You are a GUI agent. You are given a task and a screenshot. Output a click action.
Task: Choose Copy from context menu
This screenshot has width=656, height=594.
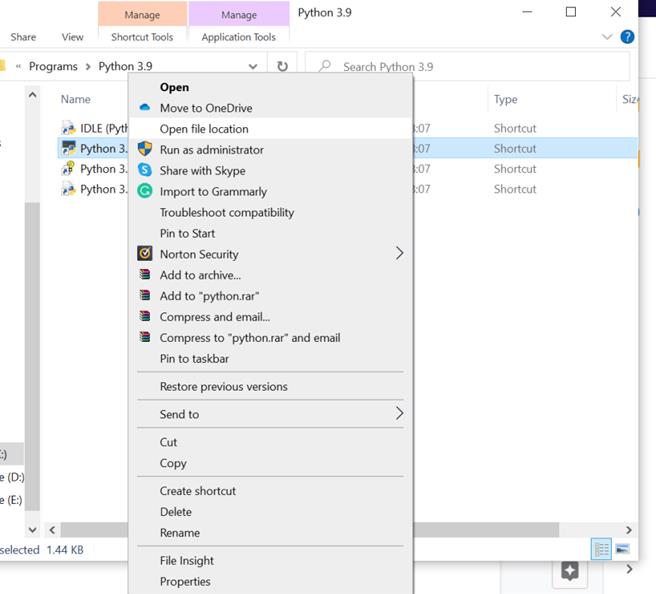[x=173, y=463]
